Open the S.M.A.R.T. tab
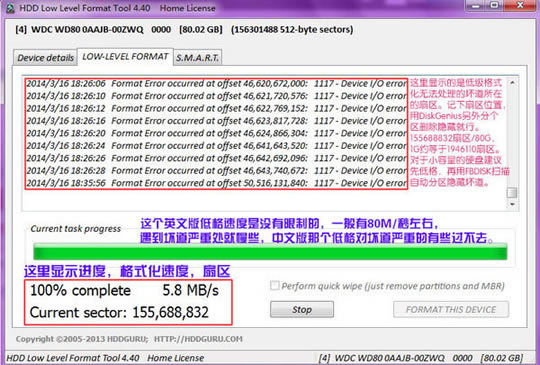 click(x=197, y=58)
